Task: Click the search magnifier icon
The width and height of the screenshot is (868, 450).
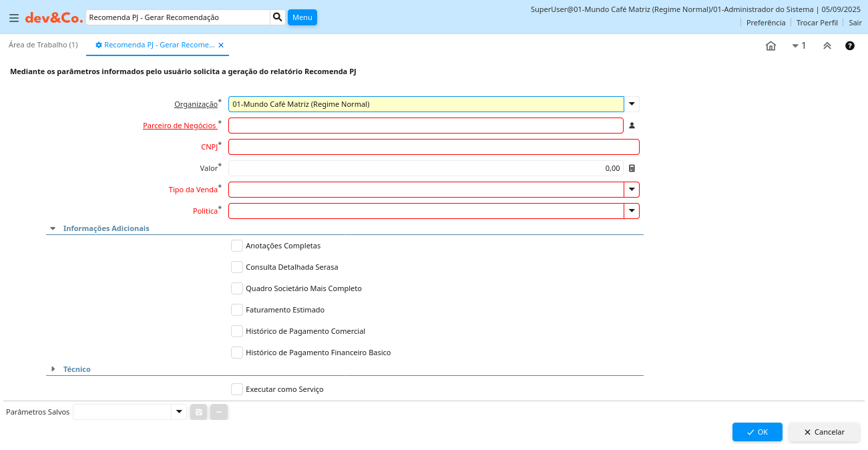Action: [x=278, y=17]
